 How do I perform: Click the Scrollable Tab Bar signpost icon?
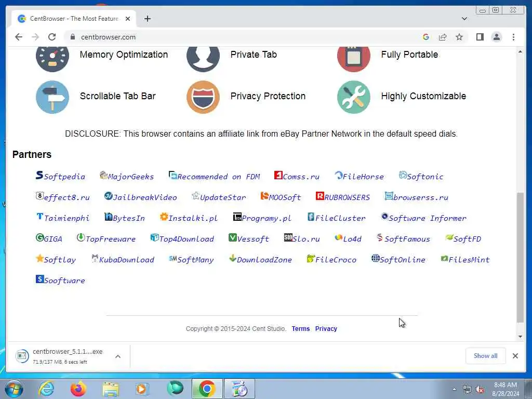(x=52, y=97)
